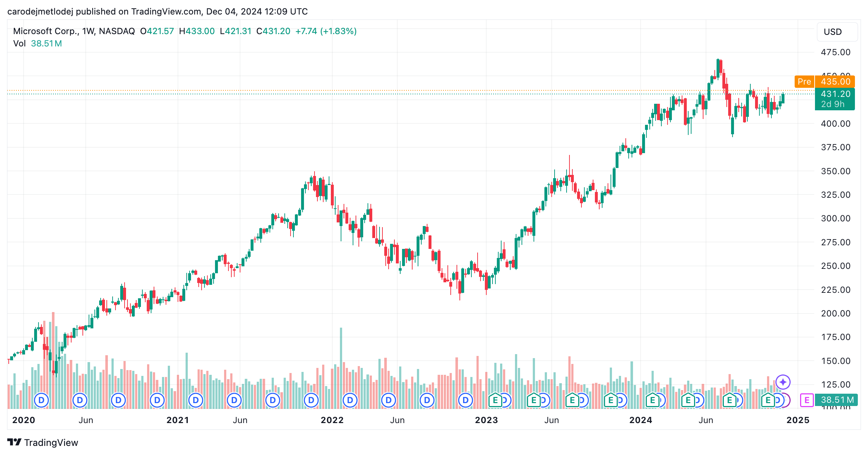Click the change value +7.74 (+1.83%)
The width and height of the screenshot is (868, 455).
tap(326, 31)
